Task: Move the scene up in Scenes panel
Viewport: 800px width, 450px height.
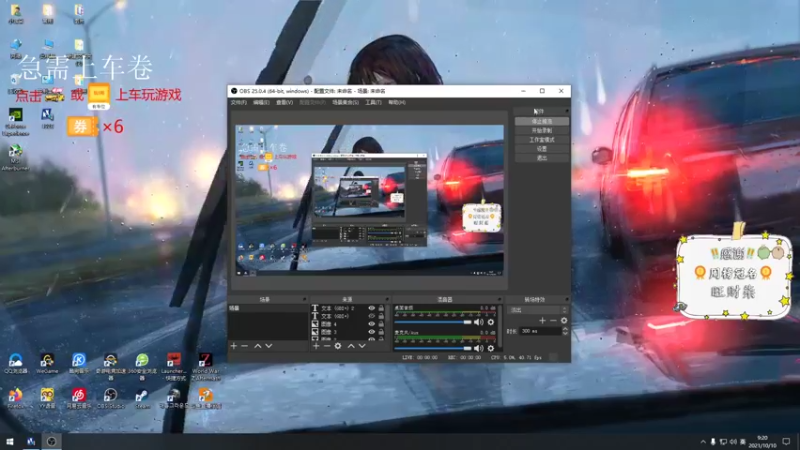Action: click(x=258, y=346)
